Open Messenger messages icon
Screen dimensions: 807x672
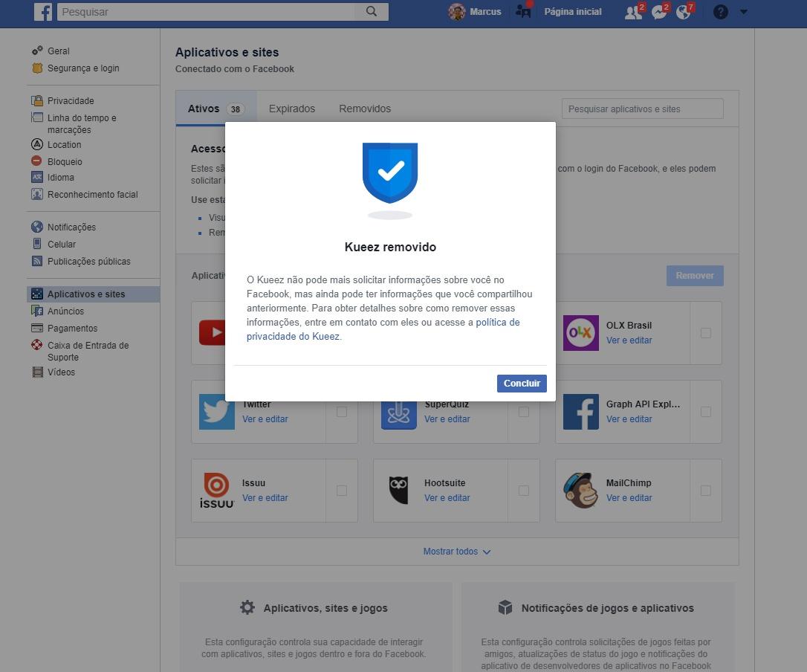tap(659, 12)
